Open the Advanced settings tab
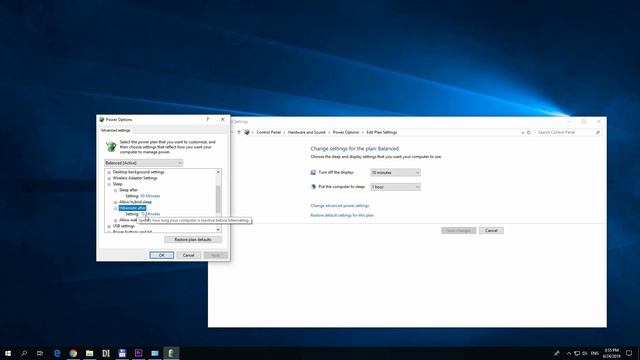 click(x=116, y=130)
